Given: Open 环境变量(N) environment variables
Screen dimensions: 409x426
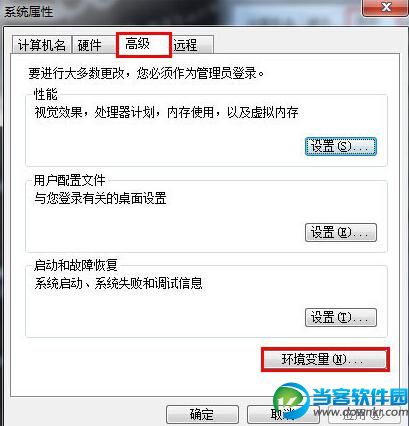Looking at the screenshot, I should click(325, 359).
